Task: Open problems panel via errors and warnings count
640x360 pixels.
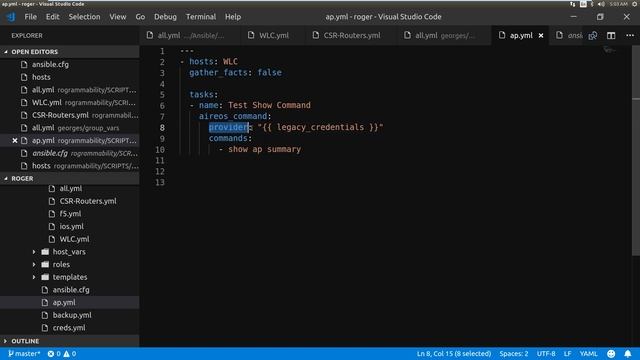Action: pyautogui.click(x=62, y=354)
